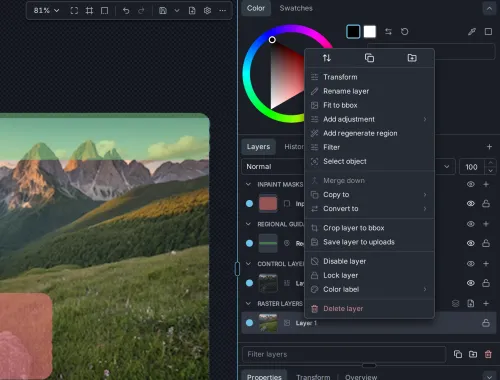This screenshot has width=500, height=380.
Task: Collapse the RASTER LAYERS group
Action: 248,303
